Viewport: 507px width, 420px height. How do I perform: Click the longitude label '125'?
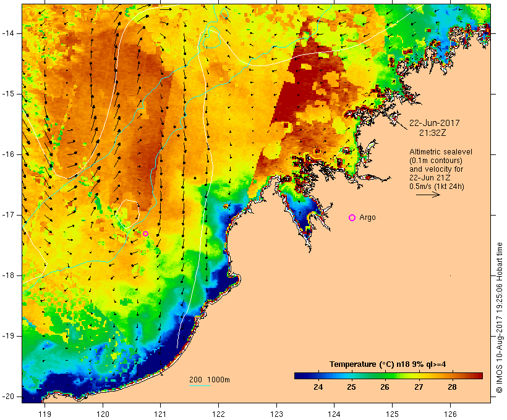393,414
